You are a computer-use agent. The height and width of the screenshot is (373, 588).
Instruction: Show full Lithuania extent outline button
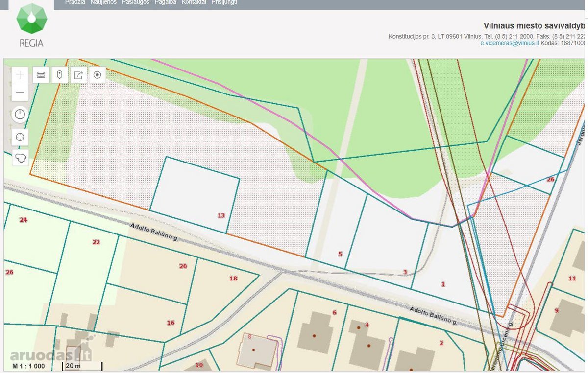(x=20, y=158)
